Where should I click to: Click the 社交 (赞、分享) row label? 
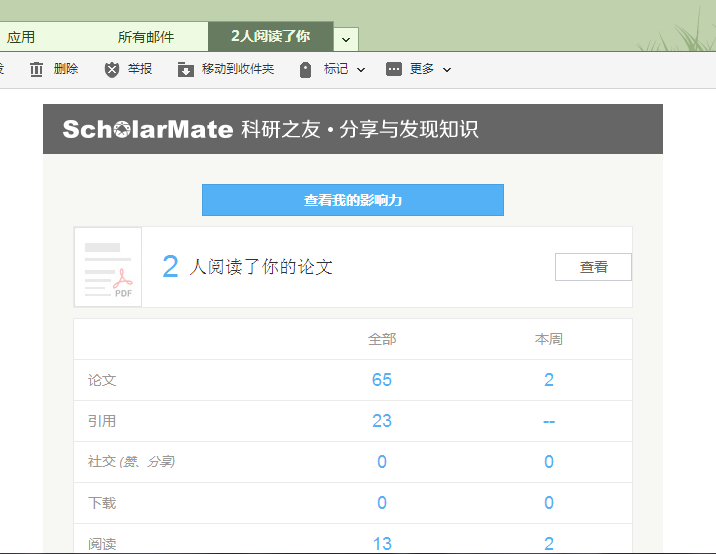click(x=132, y=462)
